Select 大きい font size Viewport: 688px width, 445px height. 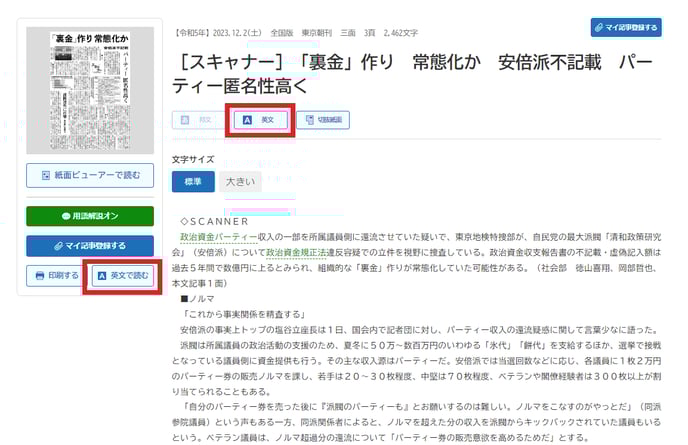[240, 182]
